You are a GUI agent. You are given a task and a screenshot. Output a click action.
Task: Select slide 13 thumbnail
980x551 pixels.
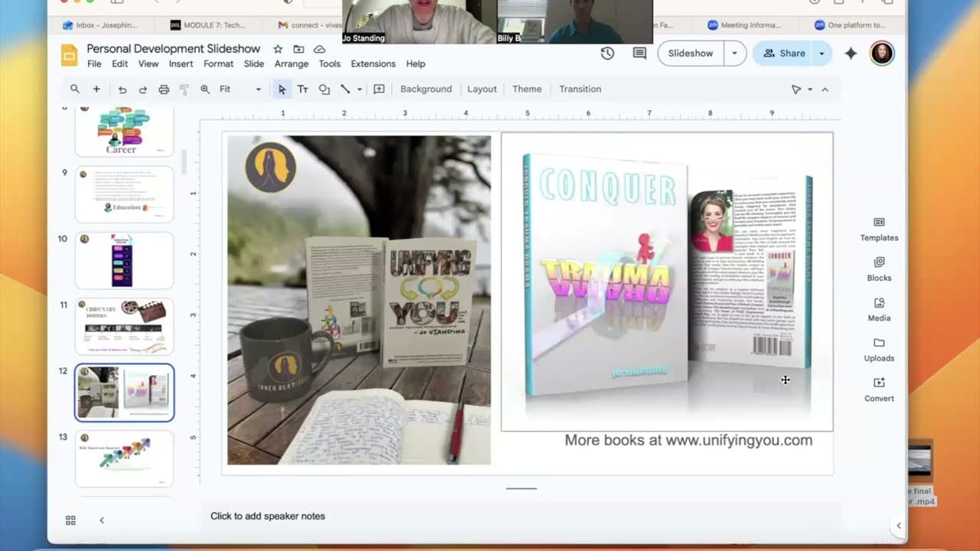(124, 459)
